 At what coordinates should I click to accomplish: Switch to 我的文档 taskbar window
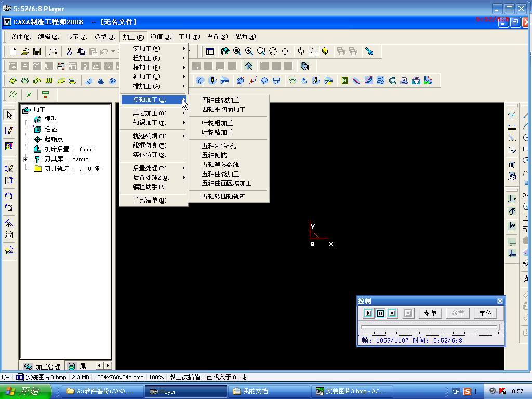[x=268, y=391]
